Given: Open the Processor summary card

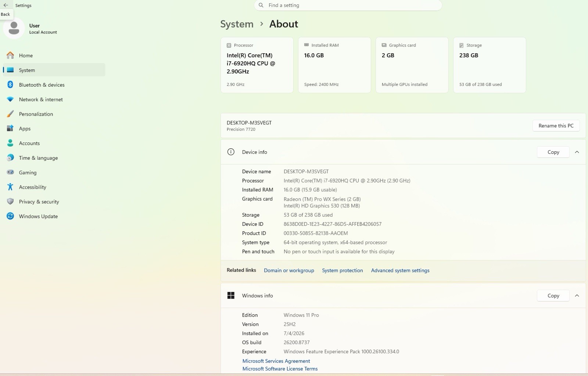Looking at the screenshot, I should [x=257, y=65].
